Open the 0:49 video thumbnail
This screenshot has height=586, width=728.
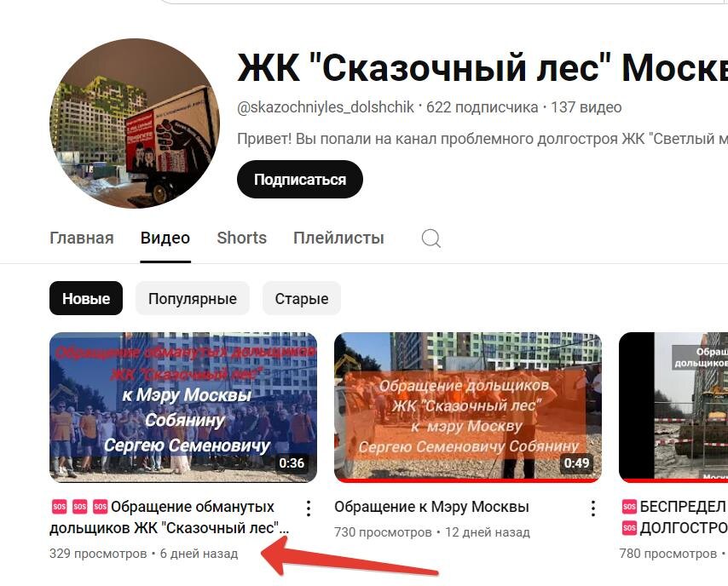(467, 407)
